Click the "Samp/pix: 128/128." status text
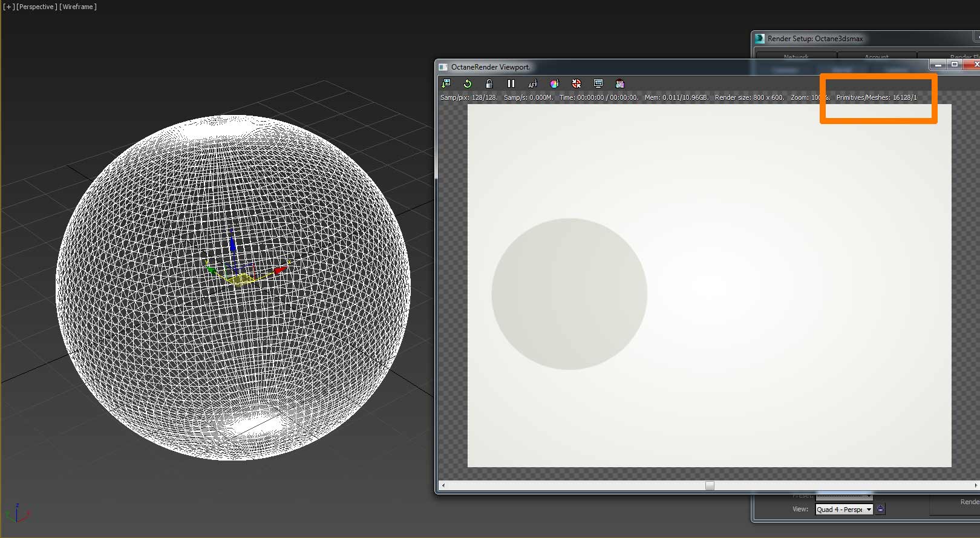The image size is (980, 538). point(469,97)
